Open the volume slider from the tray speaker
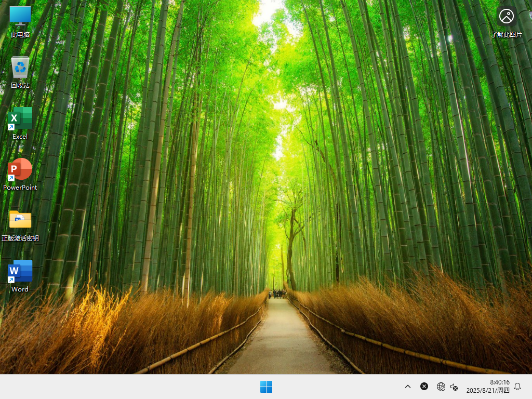Image resolution: width=532 pixels, height=399 pixels. [x=454, y=387]
